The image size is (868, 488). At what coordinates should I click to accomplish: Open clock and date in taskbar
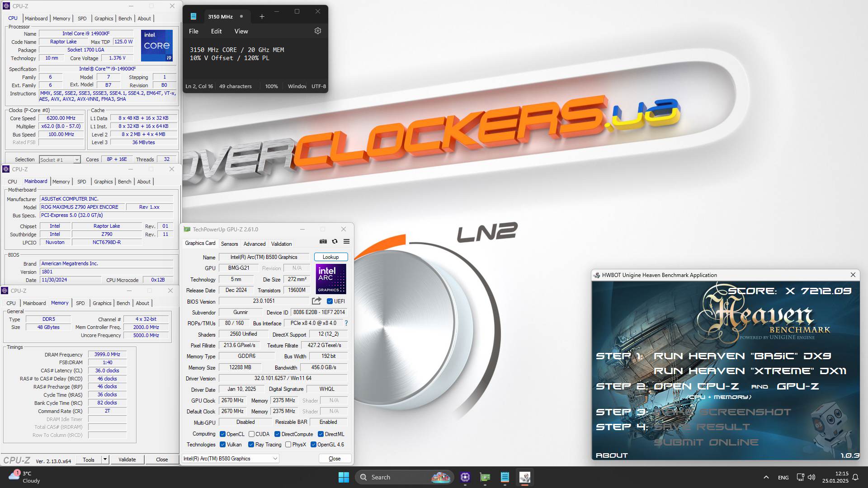(835, 477)
